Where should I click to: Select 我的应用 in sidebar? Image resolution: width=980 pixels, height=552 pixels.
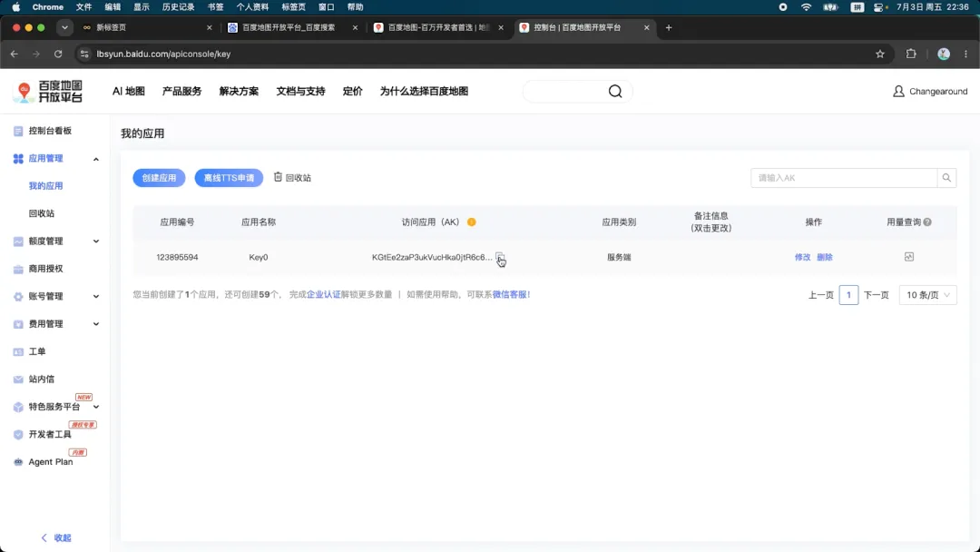(x=45, y=186)
